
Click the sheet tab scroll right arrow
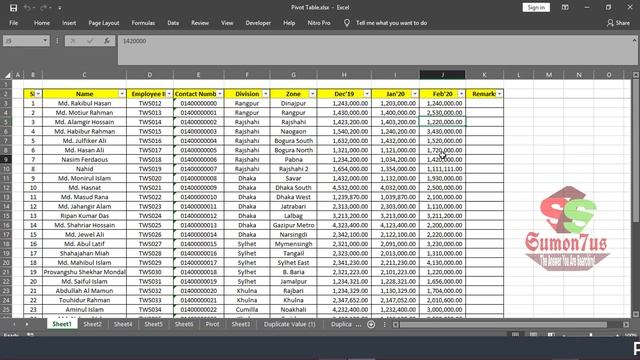pos(27,324)
